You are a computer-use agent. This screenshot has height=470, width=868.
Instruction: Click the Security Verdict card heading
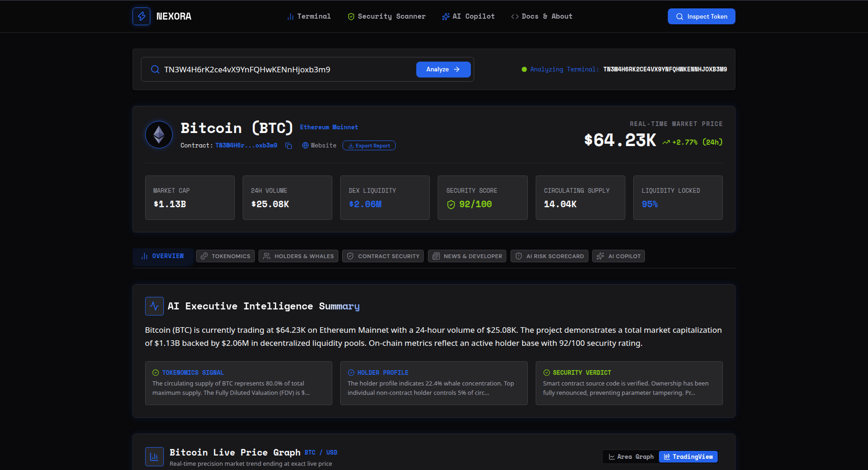(582, 373)
